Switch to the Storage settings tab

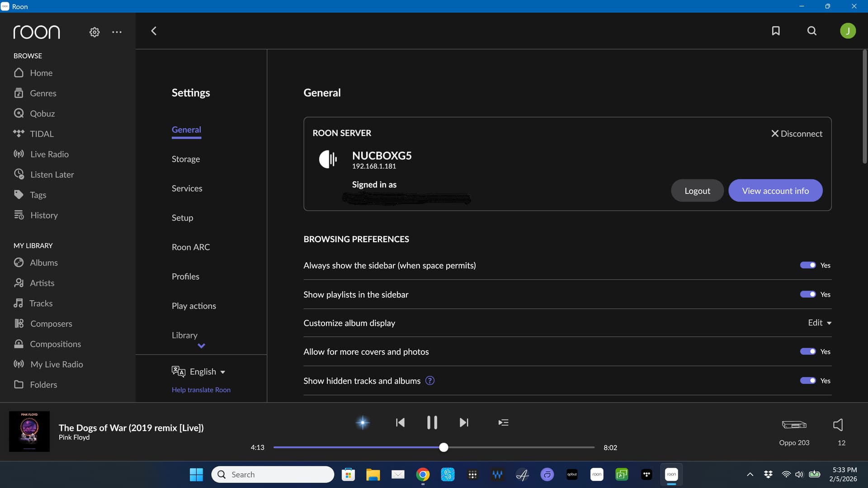(x=185, y=159)
